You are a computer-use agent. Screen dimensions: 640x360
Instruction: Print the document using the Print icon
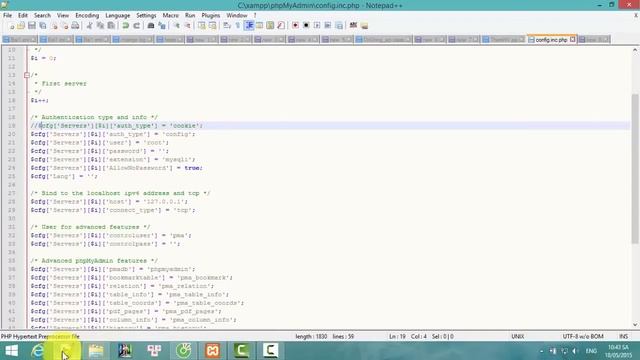pos(76,26)
